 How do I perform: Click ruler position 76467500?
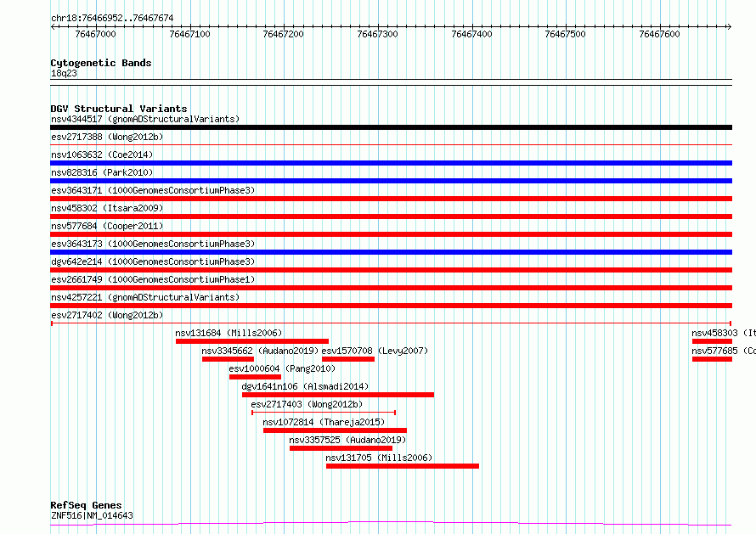point(565,34)
